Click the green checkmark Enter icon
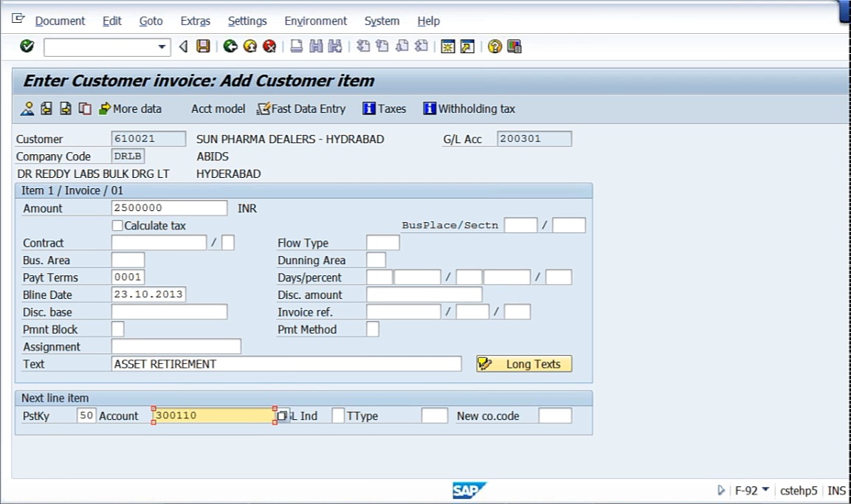The image size is (851, 504). pos(27,46)
